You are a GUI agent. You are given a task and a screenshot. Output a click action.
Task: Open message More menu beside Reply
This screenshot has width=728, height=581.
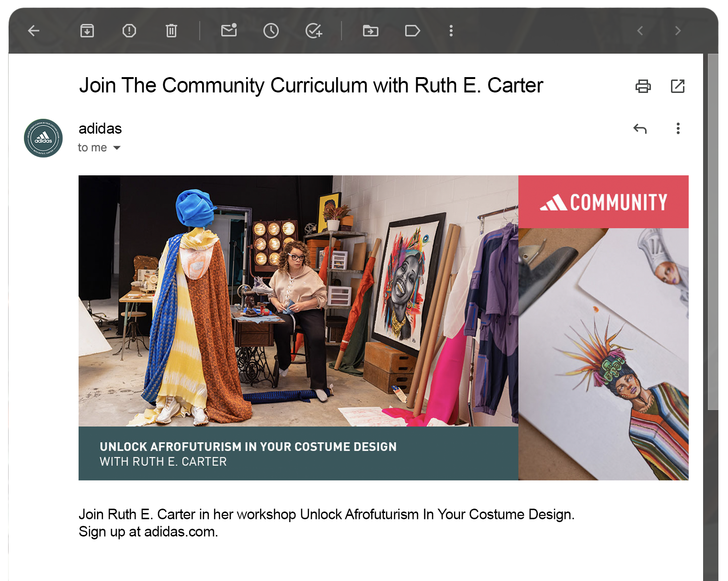point(678,128)
